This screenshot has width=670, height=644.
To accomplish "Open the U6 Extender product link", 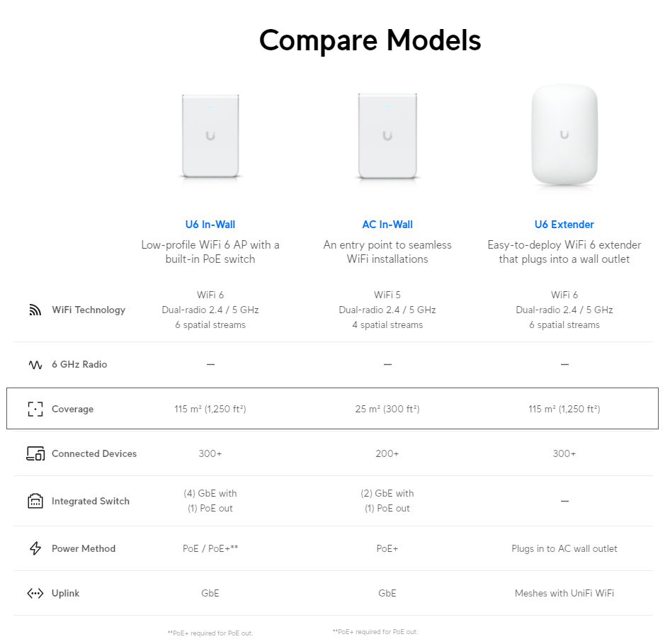I will click(564, 225).
